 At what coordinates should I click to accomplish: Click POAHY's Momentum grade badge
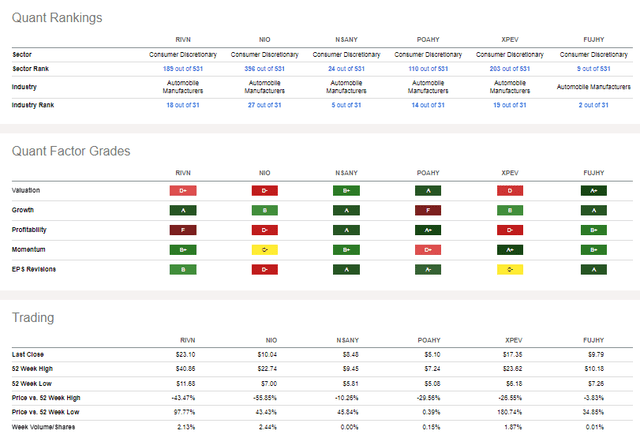point(428,249)
